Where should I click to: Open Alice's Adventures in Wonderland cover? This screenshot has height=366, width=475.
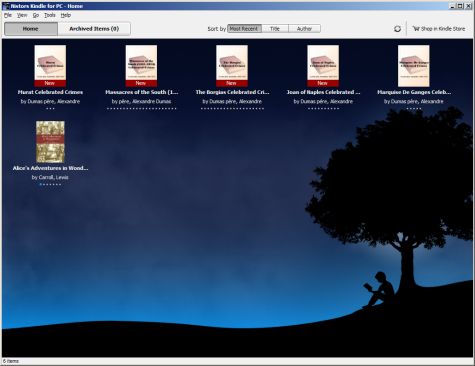pyautogui.click(x=50, y=142)
